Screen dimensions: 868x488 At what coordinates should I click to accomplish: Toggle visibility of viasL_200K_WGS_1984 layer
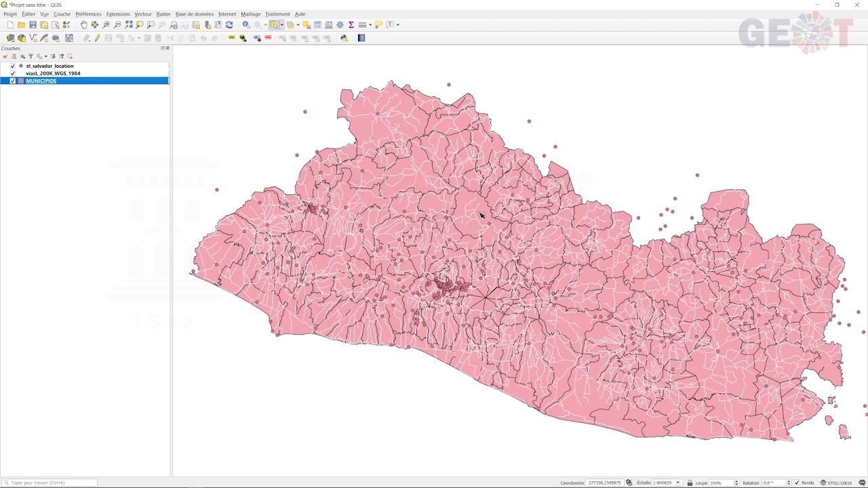[12, 73]
